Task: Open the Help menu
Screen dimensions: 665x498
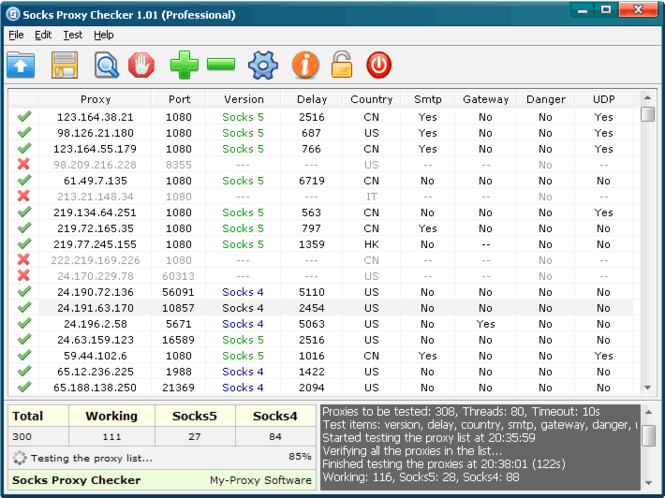Action: [104, 35]
